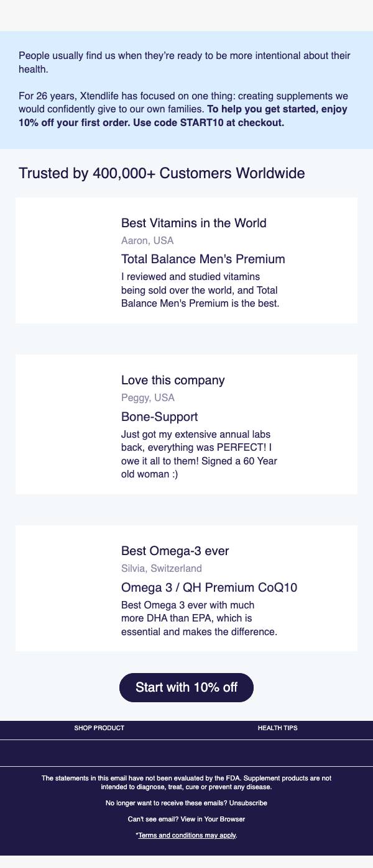Open Terms and conditions may apply link

click(187, 835)
